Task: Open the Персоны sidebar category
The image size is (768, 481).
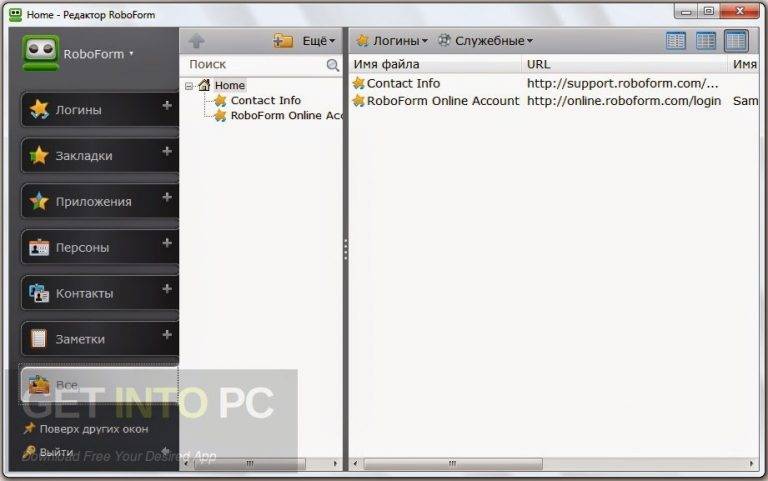Action: pos(100,247)
